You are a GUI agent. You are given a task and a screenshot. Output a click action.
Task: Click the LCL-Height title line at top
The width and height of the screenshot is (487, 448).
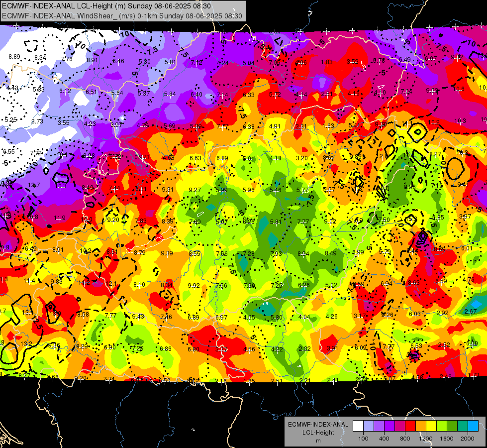[106, 6]
